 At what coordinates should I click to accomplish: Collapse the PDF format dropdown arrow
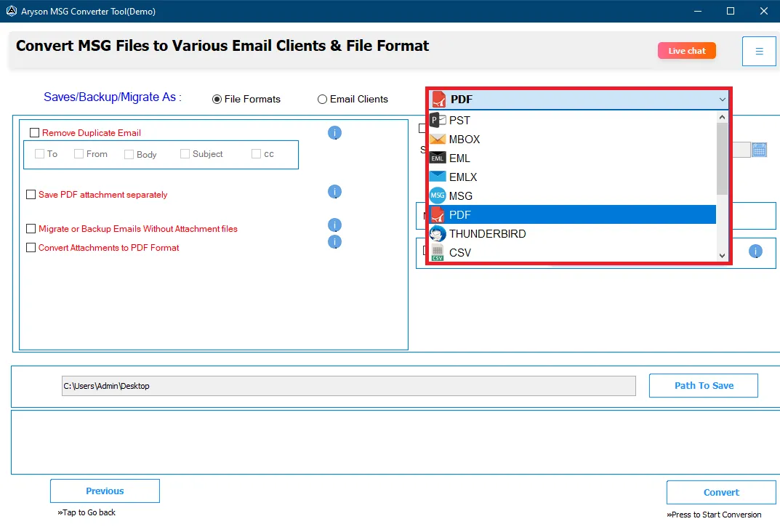tap(722, 100)
